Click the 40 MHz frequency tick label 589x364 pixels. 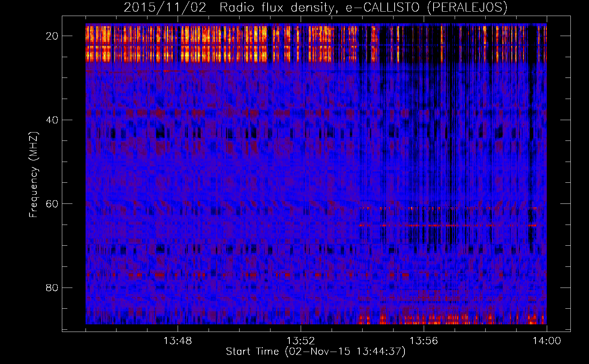pos(52,120)
